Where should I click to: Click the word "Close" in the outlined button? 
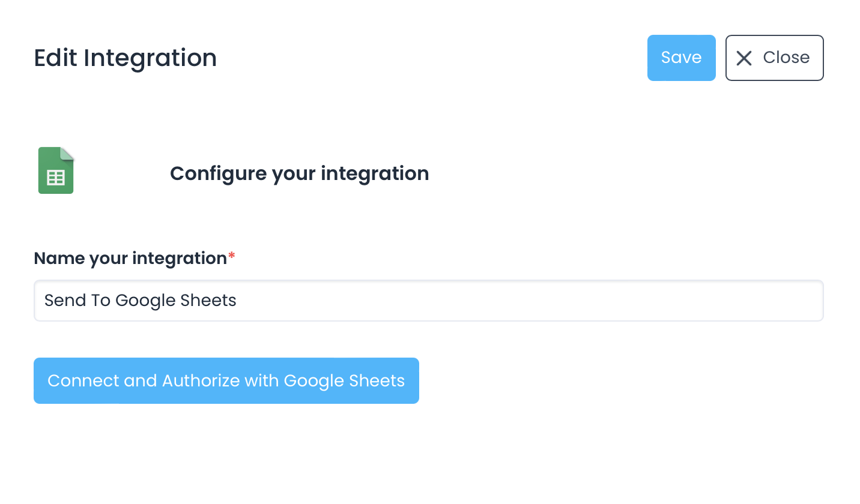(786, 58)
